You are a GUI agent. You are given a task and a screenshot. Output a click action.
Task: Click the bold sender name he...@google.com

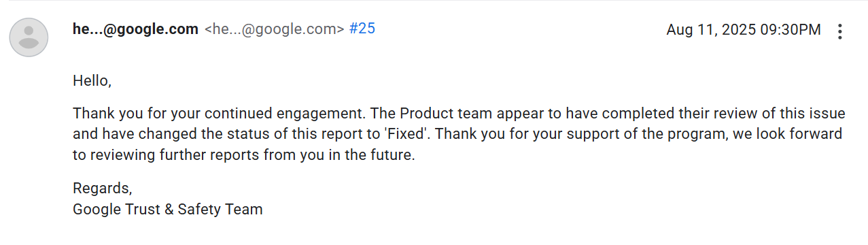(x=136, y=29)
